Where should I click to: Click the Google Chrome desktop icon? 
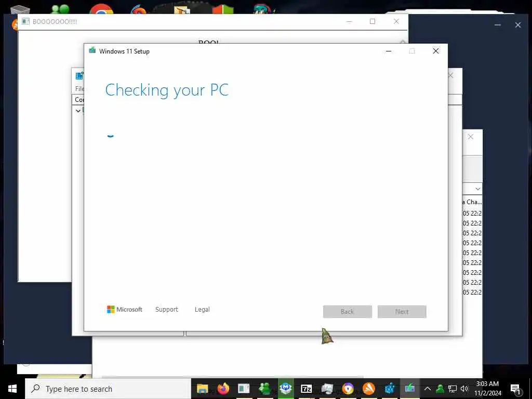click(101, 8)
